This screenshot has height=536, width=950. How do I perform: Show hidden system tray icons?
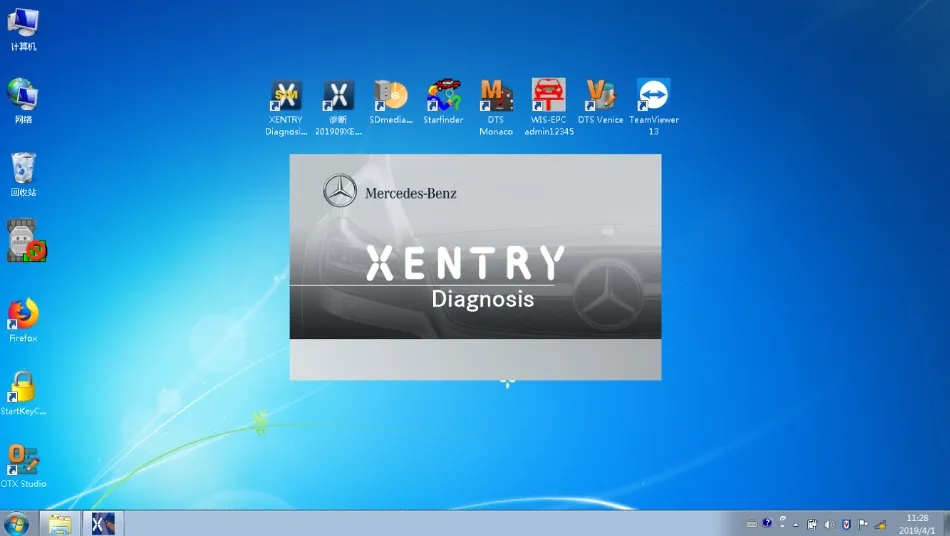pos(796,524)
